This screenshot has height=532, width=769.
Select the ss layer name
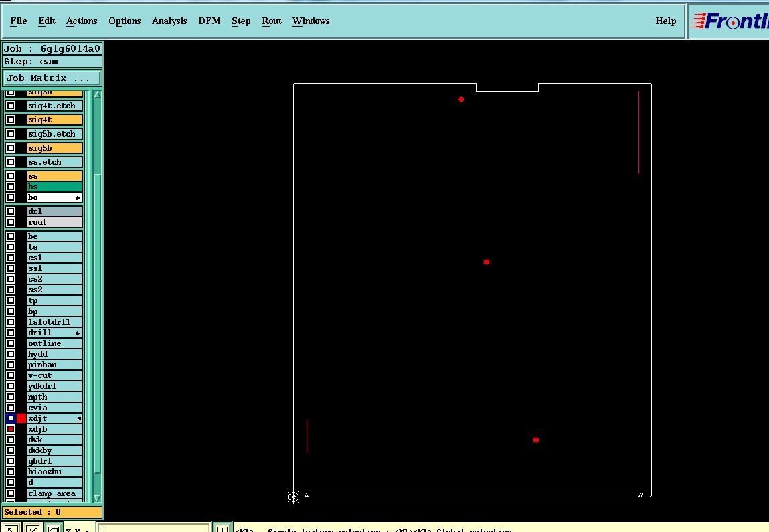(x=54, y=176)
